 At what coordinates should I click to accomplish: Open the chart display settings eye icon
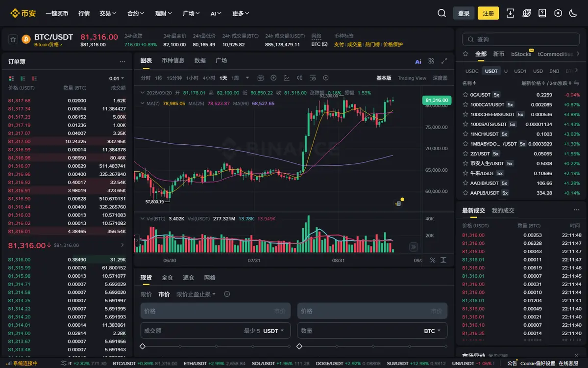pos(313,78)
